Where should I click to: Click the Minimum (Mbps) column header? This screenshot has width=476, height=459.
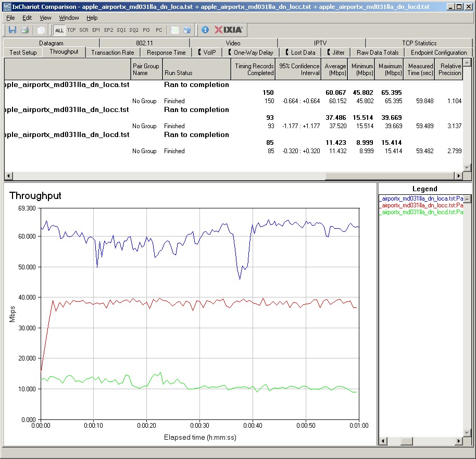[x=361, y=69]
